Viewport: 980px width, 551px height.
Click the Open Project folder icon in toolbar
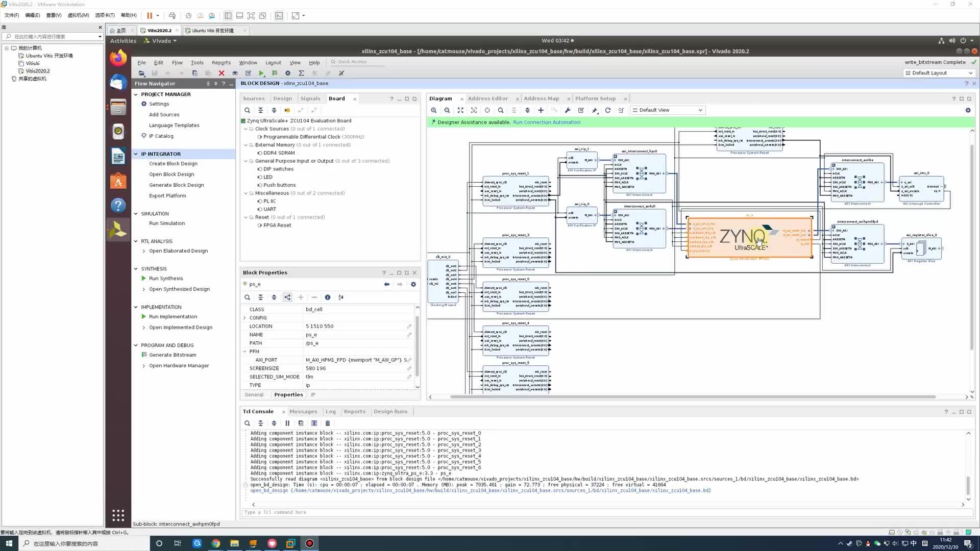click(142, 73)
